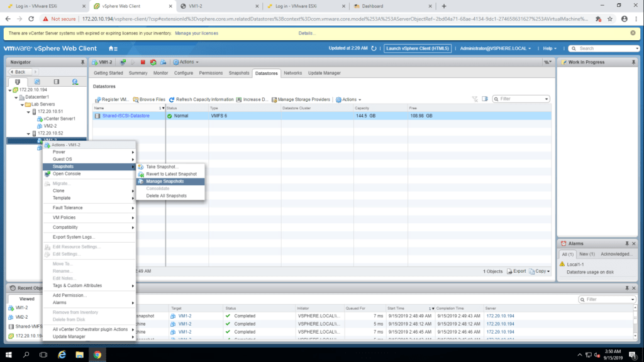Open Internet Explorer from the taskbar

pos(62,354)
